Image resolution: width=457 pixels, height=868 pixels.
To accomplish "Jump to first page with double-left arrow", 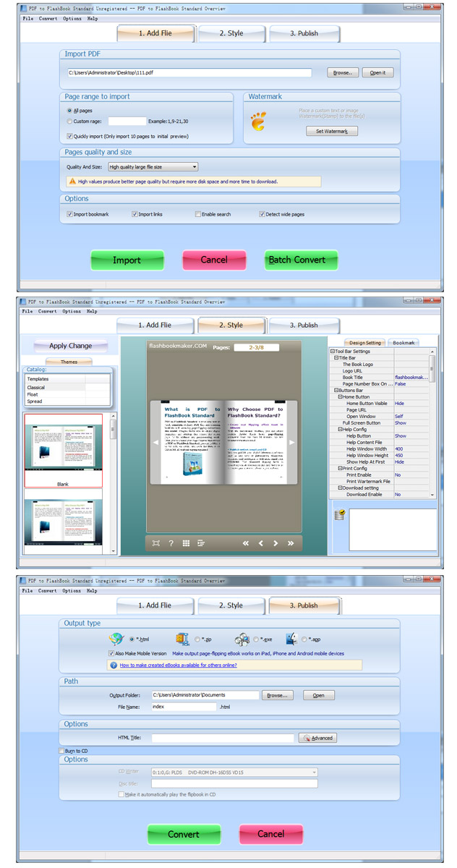I will tap(246, 542).
